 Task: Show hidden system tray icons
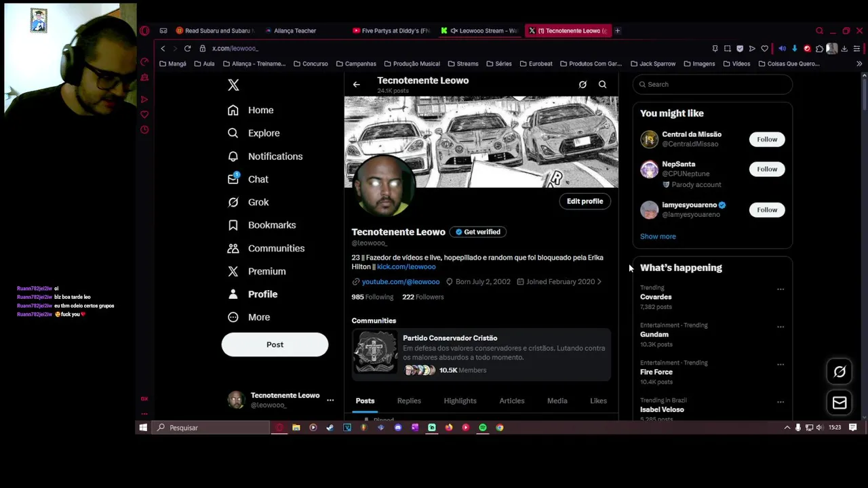pos(787,428)
